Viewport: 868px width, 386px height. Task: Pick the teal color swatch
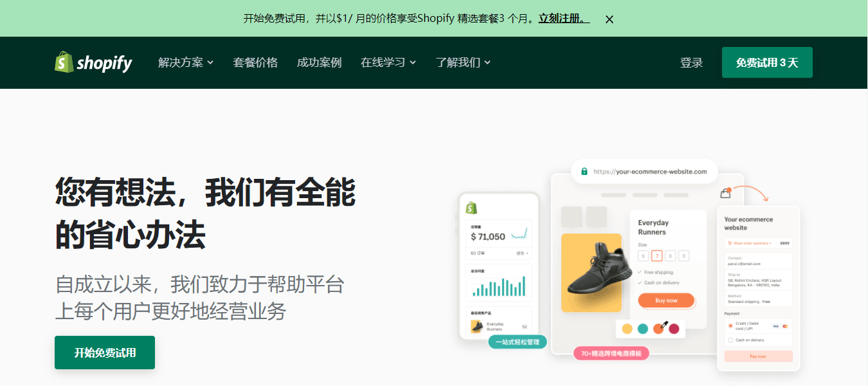pos(643,329)
